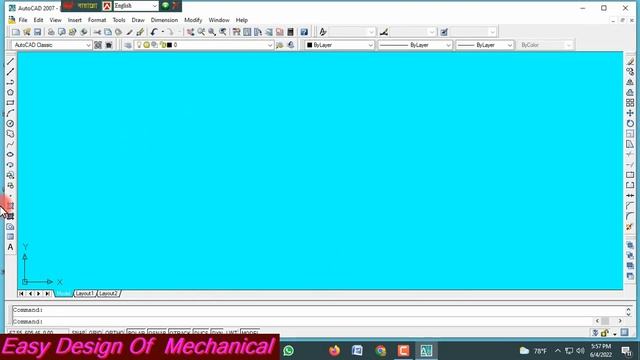The width and height of the screenshot is (640, 360).
Task: Select the Spline draw tool
Action: [x=11, y=144]
